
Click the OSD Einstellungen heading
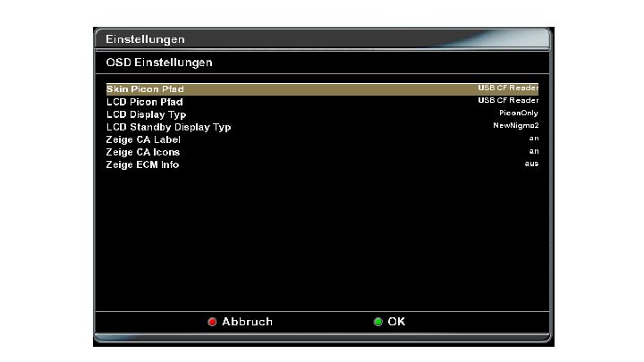click(159, 63)
